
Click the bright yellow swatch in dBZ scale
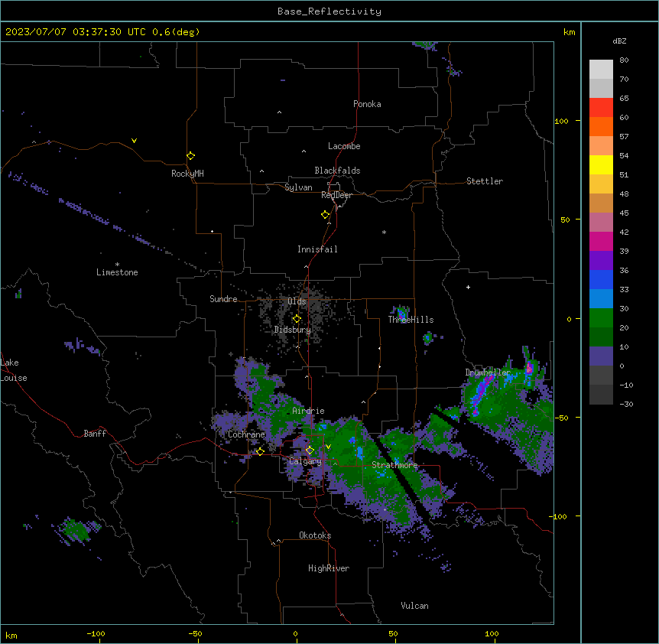tap(601, 164)
